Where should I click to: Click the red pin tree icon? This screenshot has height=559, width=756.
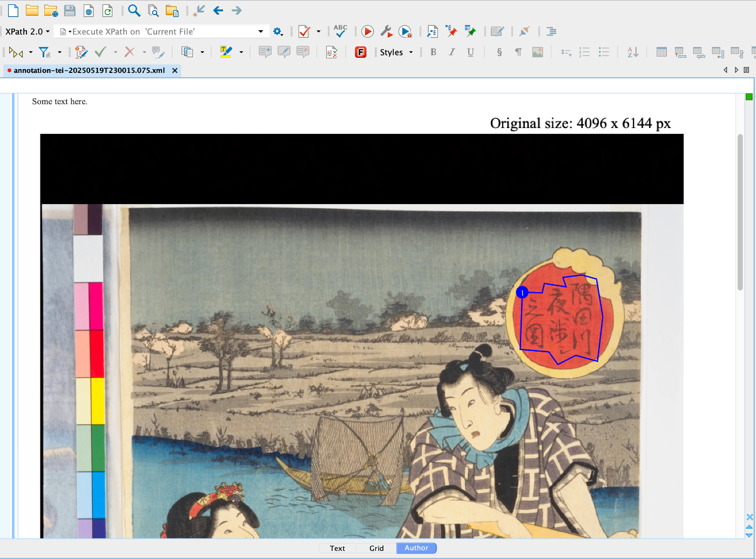(x=451, y=31)
